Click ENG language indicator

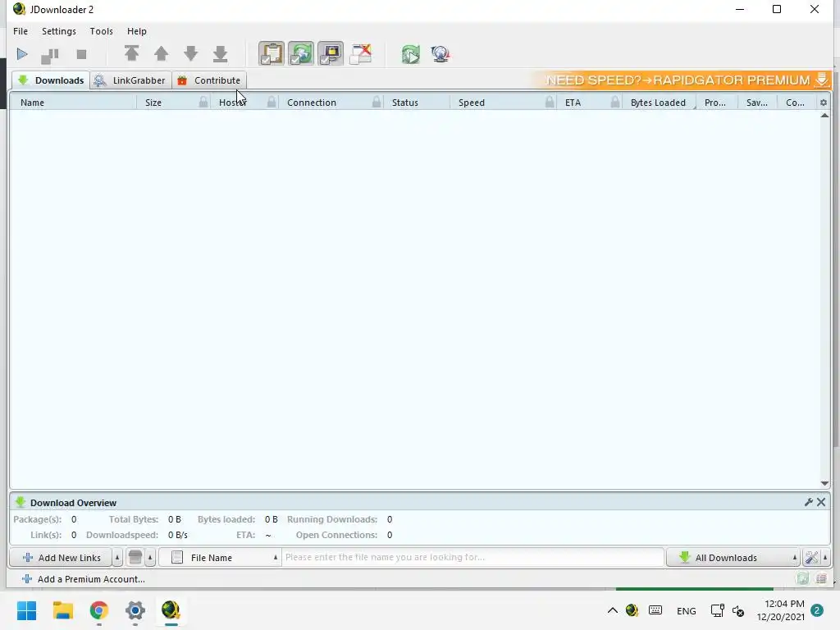pyautogui.click(x=687, y=610)
